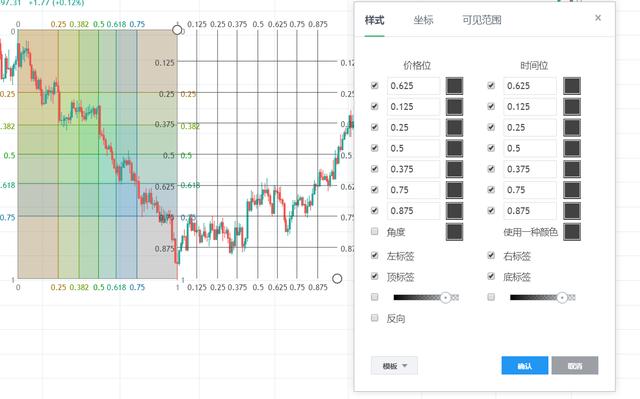Select the 样式 tab
The width and height of the screenshot is (640, 399).
coord(374,20)
